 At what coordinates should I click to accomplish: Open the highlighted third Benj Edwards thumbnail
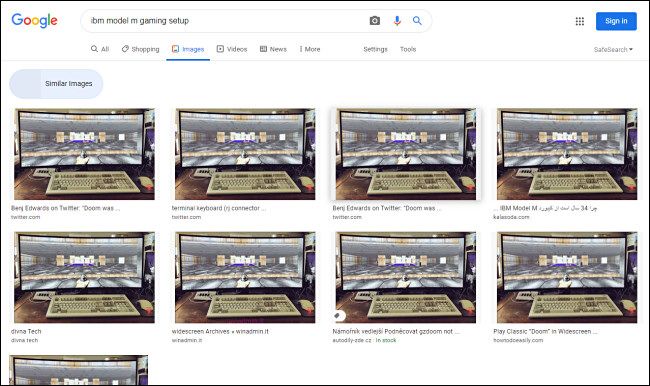point(406,154)
